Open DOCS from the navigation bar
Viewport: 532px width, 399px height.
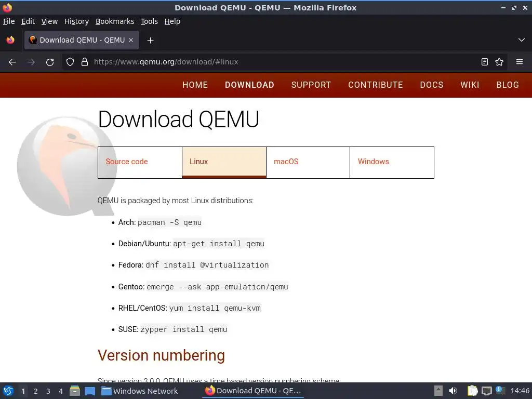[x=432, y=85]
